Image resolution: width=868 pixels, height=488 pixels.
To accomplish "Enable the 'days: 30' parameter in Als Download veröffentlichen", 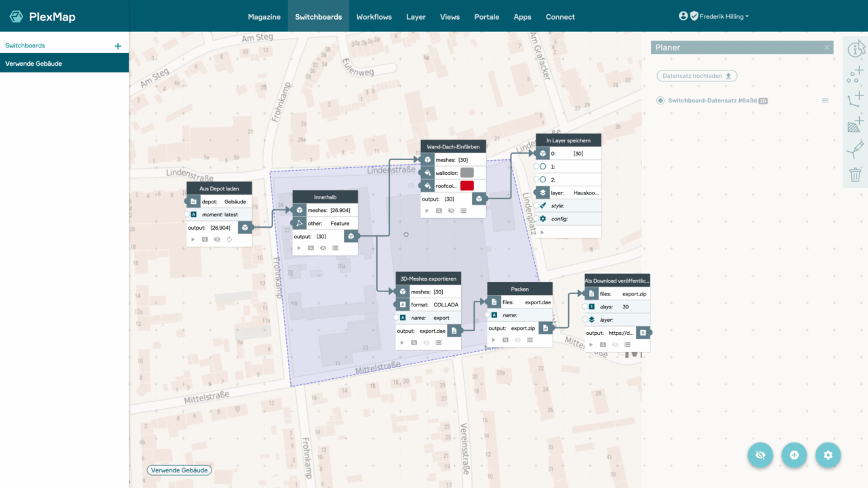I will tap(585, 306).
